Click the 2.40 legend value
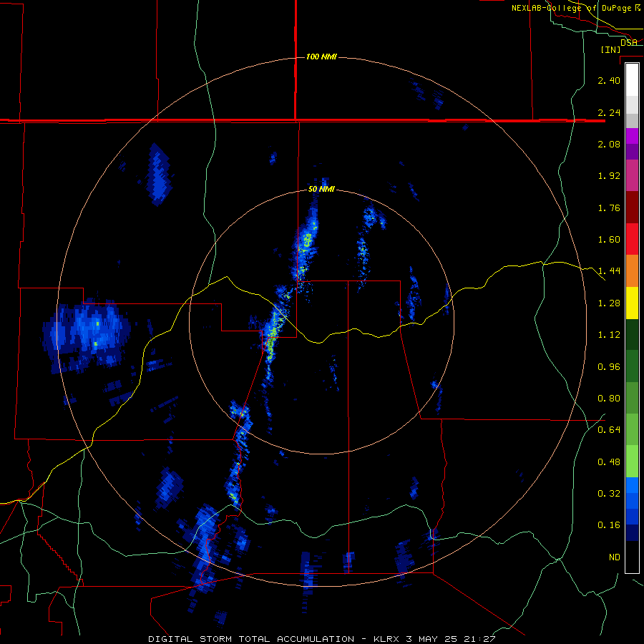 point(609,80)
